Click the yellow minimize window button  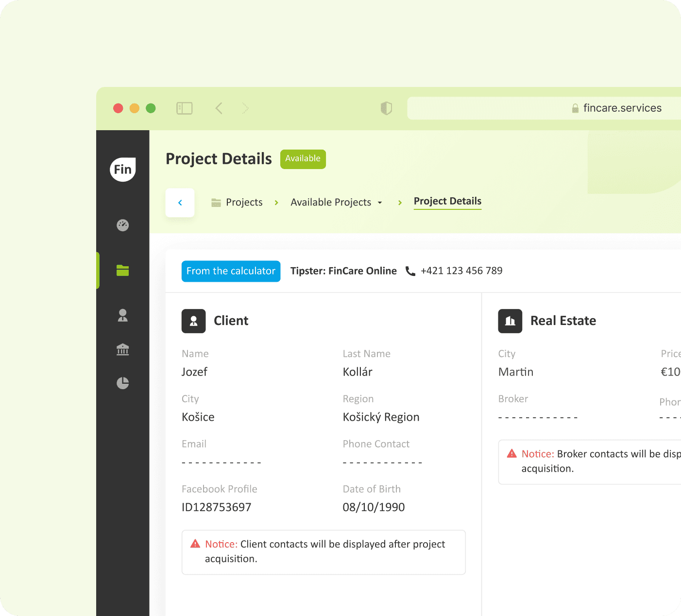click(135, 108)
